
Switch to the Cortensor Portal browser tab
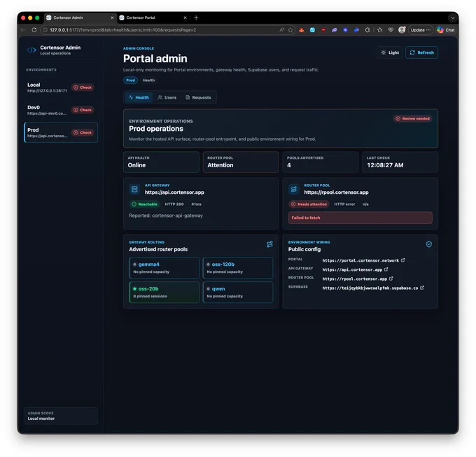click(152, 17)
